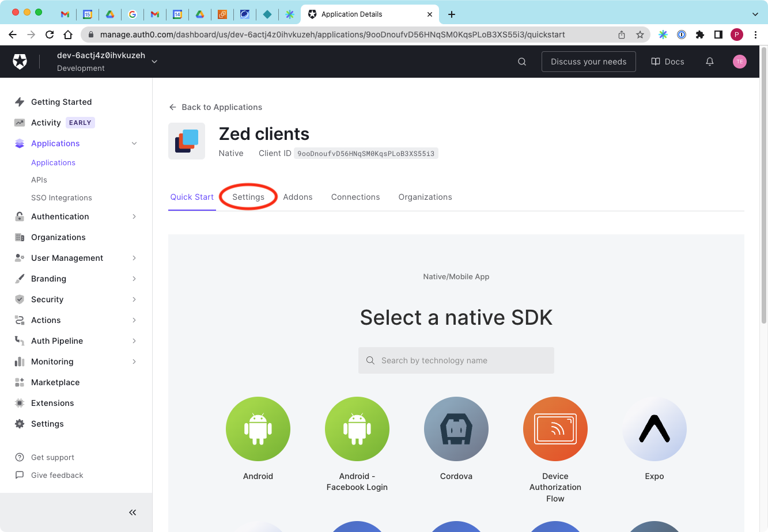Screen dimensions: 768x532
Task: Click Back to Applications link
Action: 215,107
